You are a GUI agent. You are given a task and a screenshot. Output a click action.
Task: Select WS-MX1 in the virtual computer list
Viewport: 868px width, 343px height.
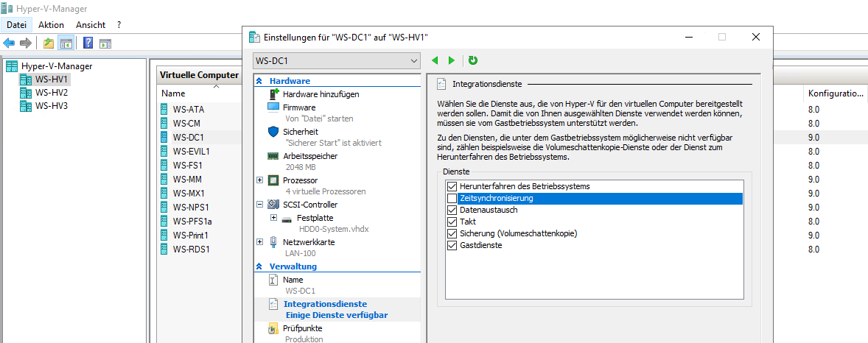(x=188, y=193)
